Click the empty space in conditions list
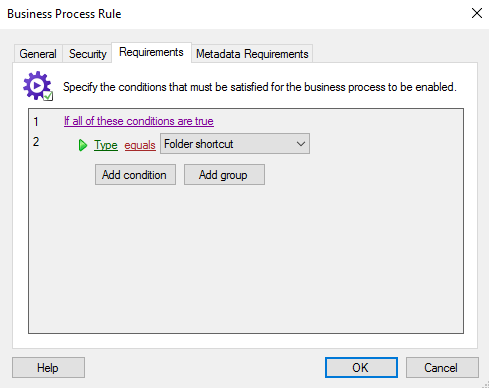Screen dimensions: 489x388 246,260
